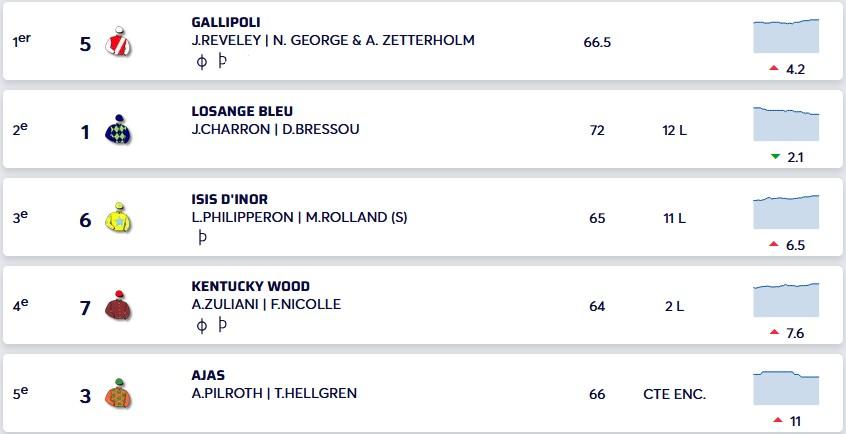Click Kentucky Wood's dark red jockey silks

coord(119,306)
